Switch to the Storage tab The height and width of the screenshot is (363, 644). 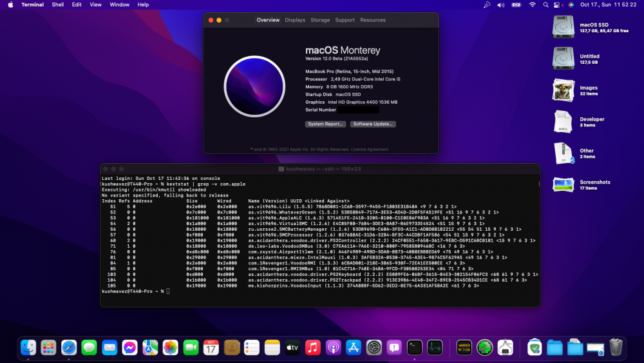(x=320, y=20)
